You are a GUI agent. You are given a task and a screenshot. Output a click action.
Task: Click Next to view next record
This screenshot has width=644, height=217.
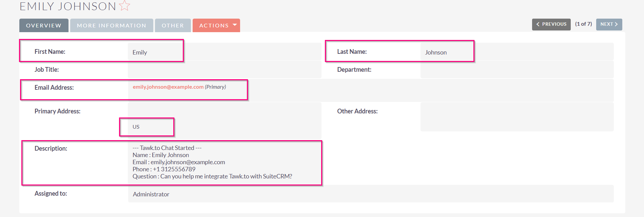(x=609, y=24)
